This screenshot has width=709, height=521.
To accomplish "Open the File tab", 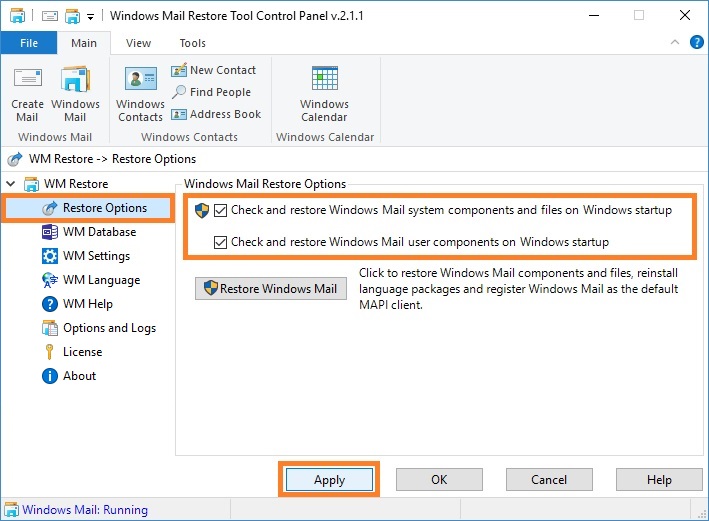I will point(29,43).
